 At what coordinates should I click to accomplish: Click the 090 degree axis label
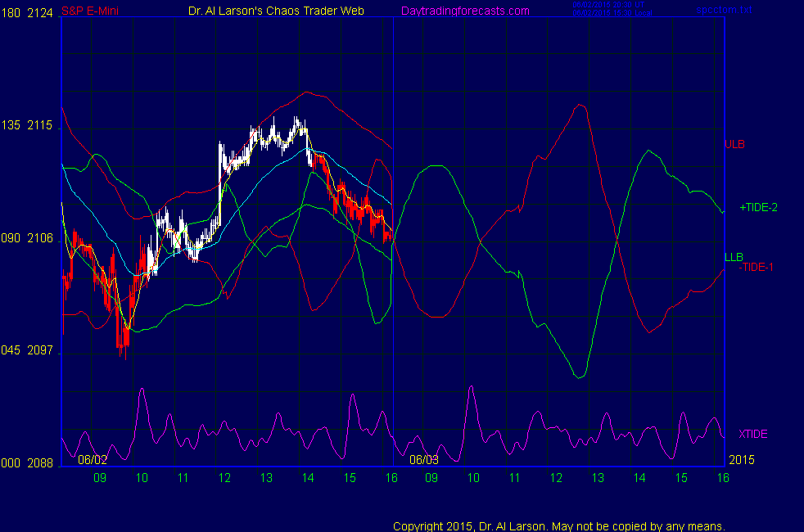pos(11,238)
